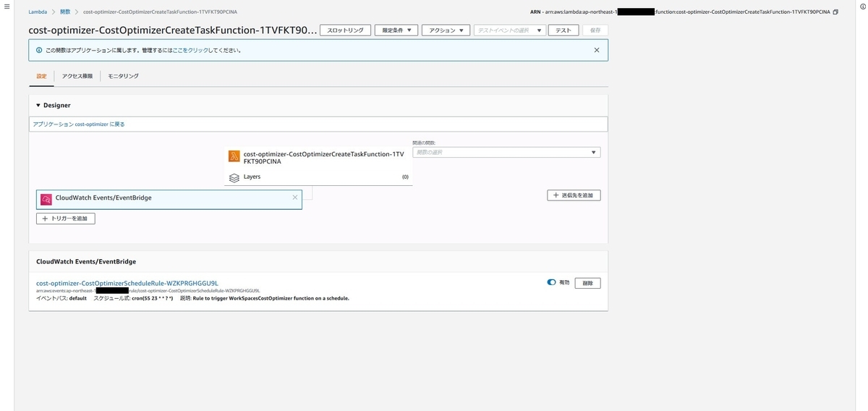Click the info icon in the notice banner
The image size is (868, 411).
click(39, 50)
